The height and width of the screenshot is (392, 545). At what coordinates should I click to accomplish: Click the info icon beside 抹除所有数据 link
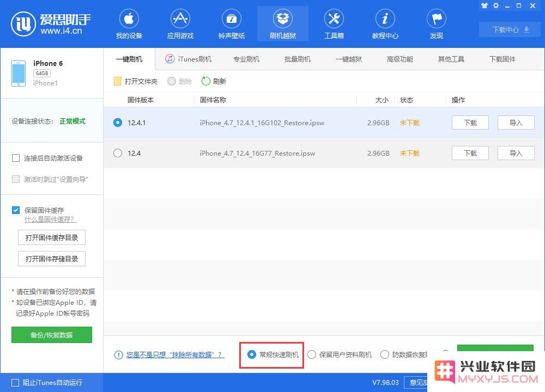tap(118, 355)
